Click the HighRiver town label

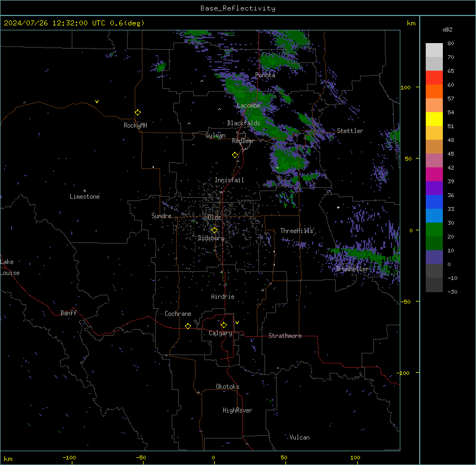coord(237,410)
